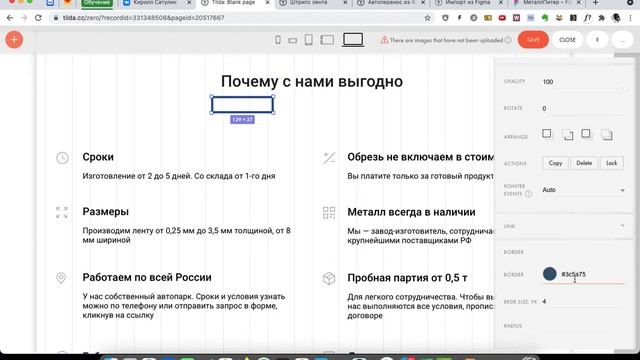
Task: Open the green Обучение tab group
Action: tap(97, 3)
